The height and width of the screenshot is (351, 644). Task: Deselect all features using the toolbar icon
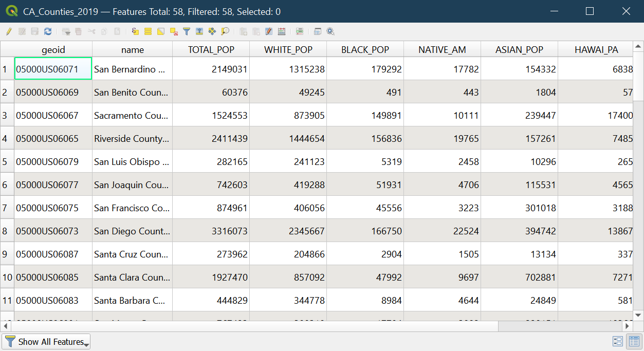click(174, 31)
